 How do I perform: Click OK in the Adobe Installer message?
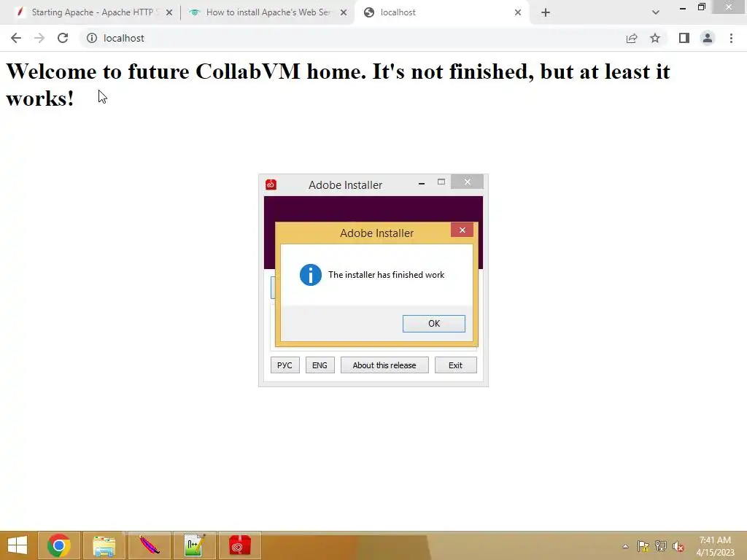coord(433,323)
